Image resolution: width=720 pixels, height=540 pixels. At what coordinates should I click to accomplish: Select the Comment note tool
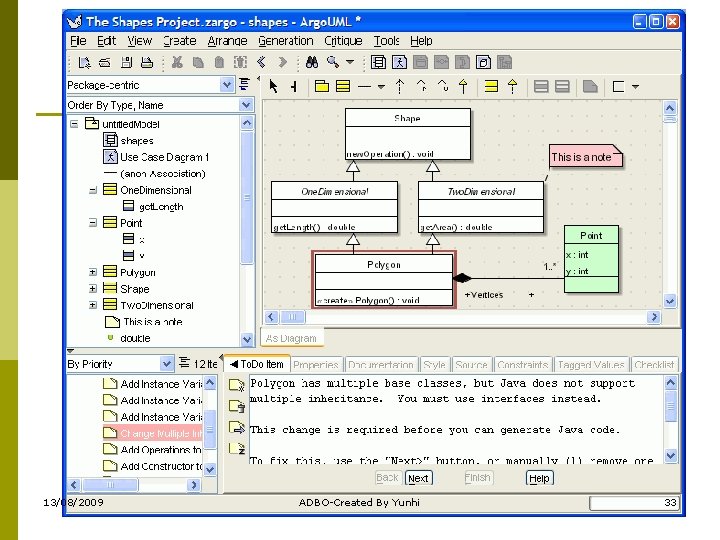click(x=590, y=86)
